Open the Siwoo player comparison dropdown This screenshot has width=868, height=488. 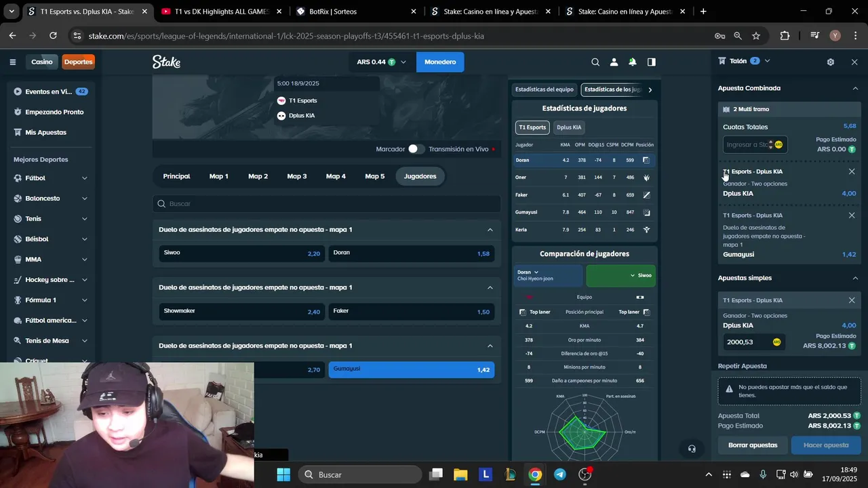620,275
